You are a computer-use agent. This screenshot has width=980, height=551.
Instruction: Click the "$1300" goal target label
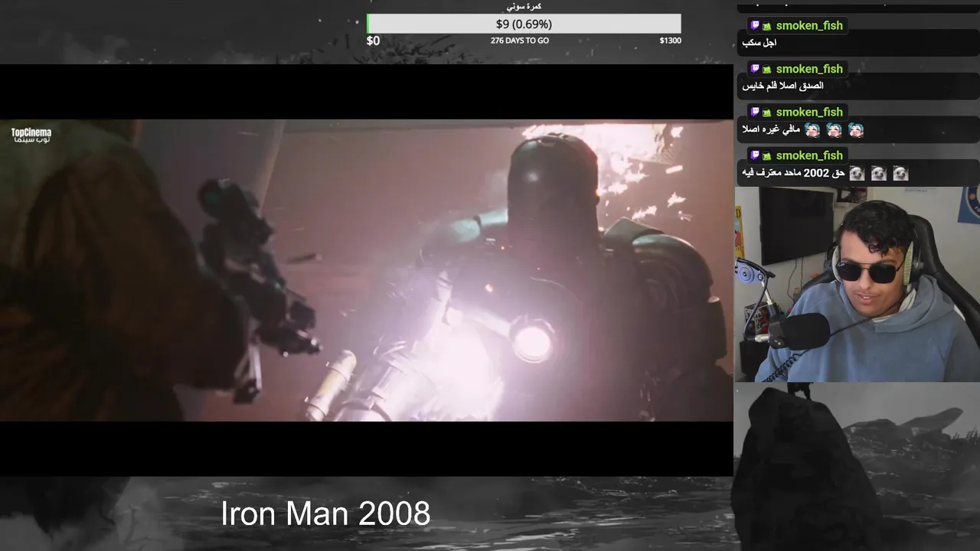(x=670, y=41)
